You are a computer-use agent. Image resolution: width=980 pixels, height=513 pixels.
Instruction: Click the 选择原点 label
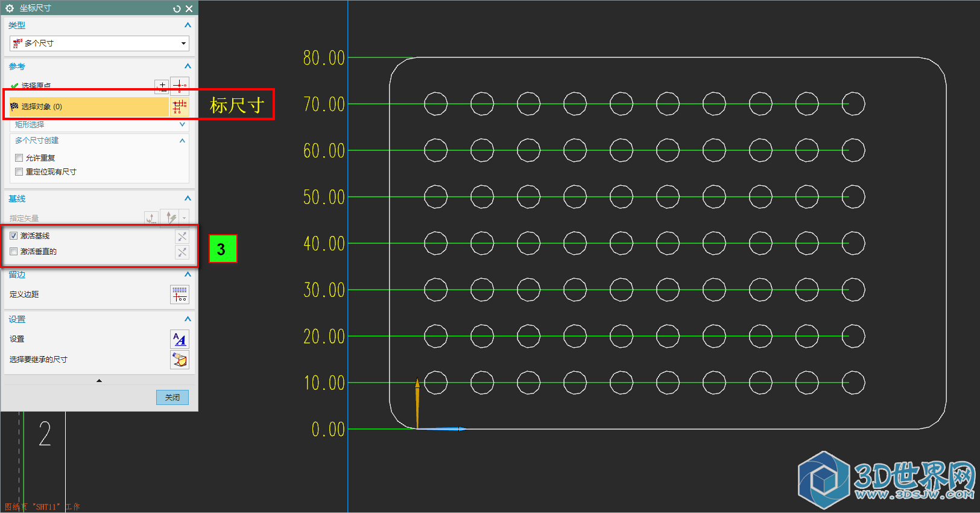point(36,86)
